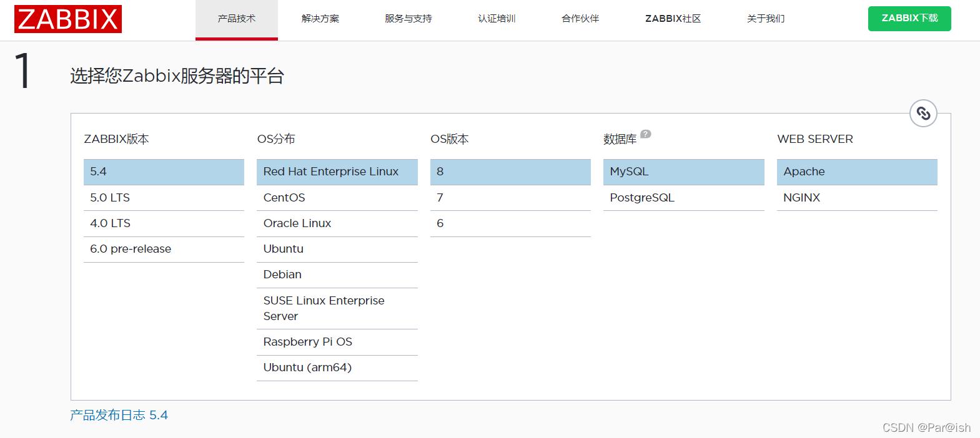Choose Oracle Linux distribution
980x438 pixels.
coord(337,223)
